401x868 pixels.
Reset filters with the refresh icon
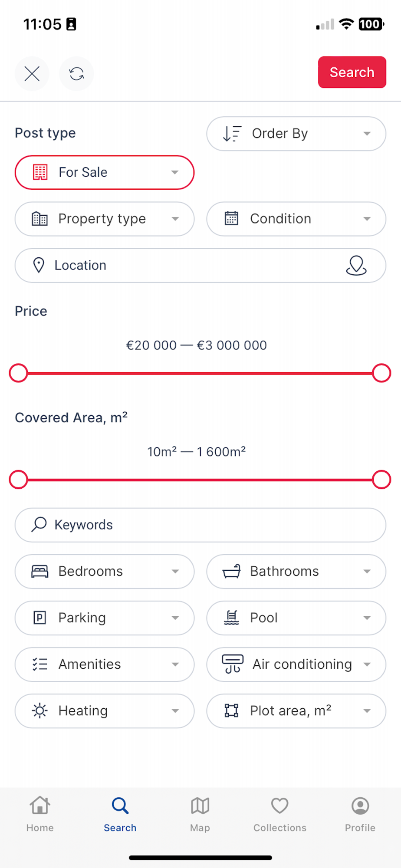click(x=76, y=74)
